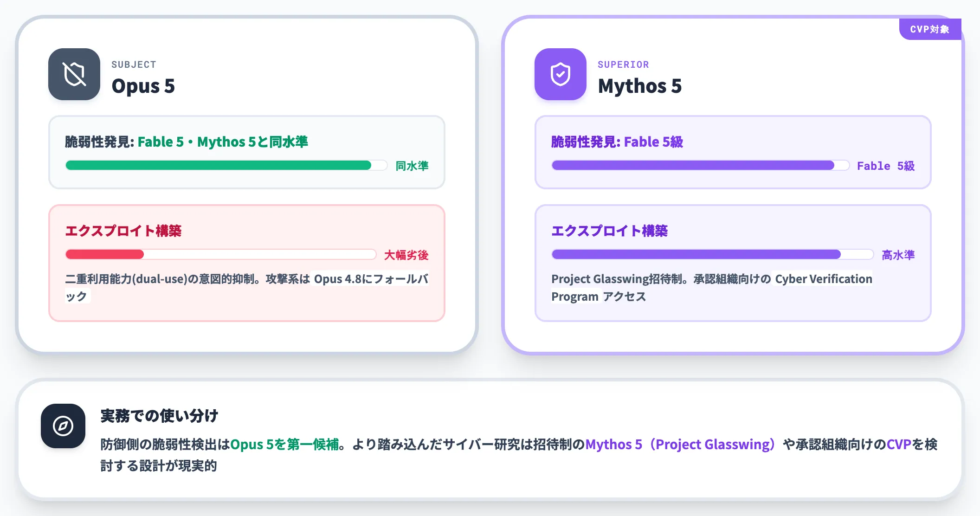Click the Mythos 5 shield-check icon
This screenshot has width=980, height=516.
[x=561, y=74]
